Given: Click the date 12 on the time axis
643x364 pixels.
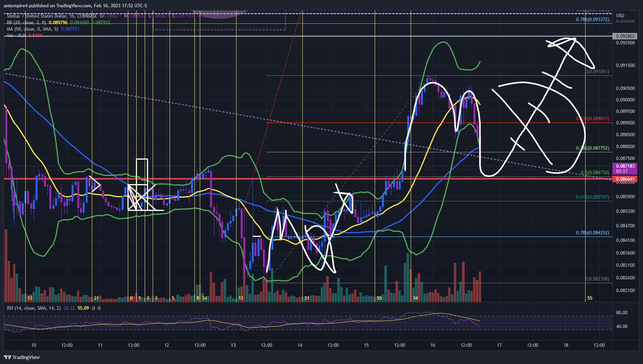Looking at the screenshot, I should coord(167,345).
